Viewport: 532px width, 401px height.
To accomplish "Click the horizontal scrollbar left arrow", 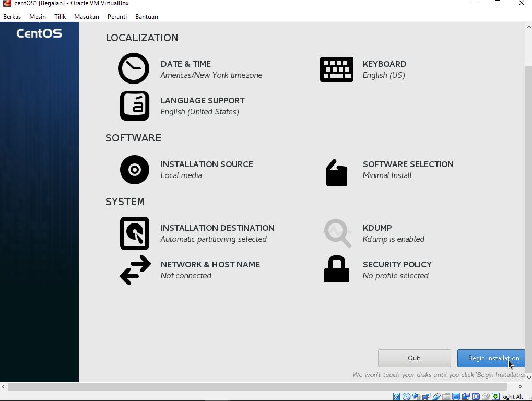I will tap(3, 387).
